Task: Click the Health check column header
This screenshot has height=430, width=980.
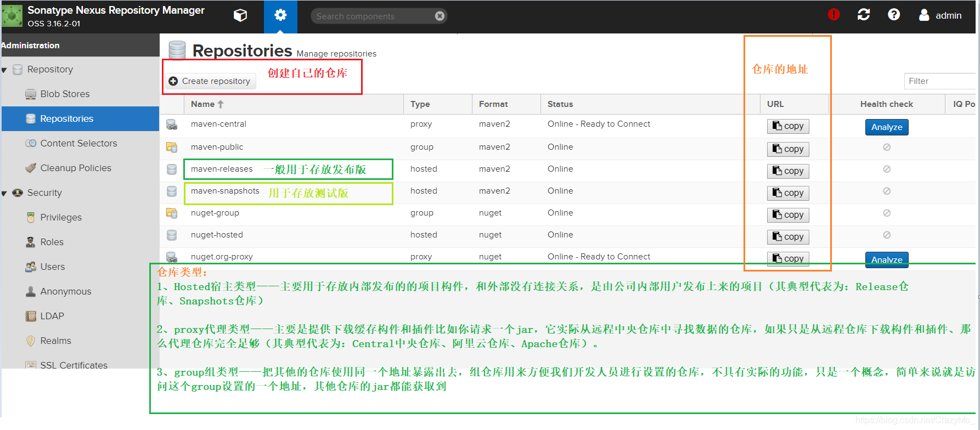Action: [x=887, y=104]
